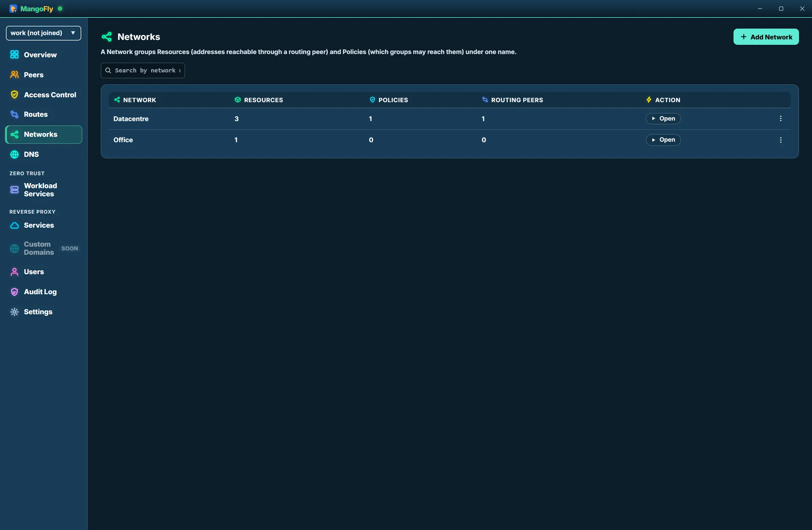Click the Office network name
812x530 pixels.
123,140
